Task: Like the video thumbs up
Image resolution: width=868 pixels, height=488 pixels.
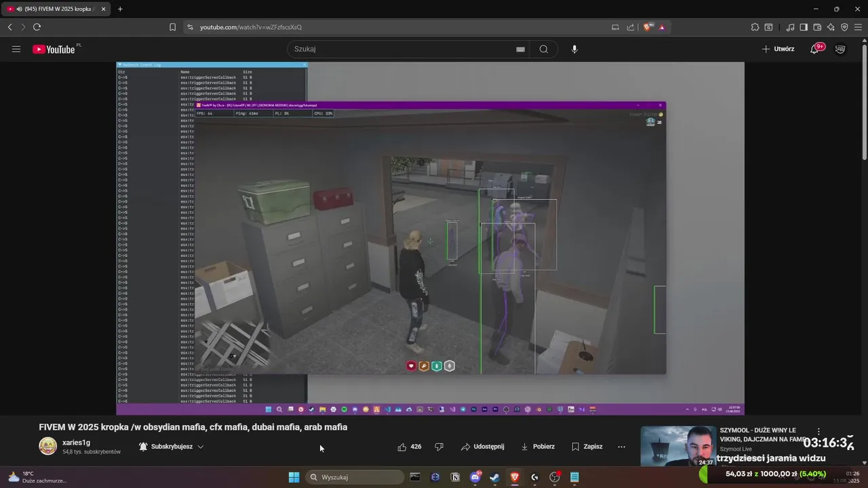Action: (x=410, y=447)
